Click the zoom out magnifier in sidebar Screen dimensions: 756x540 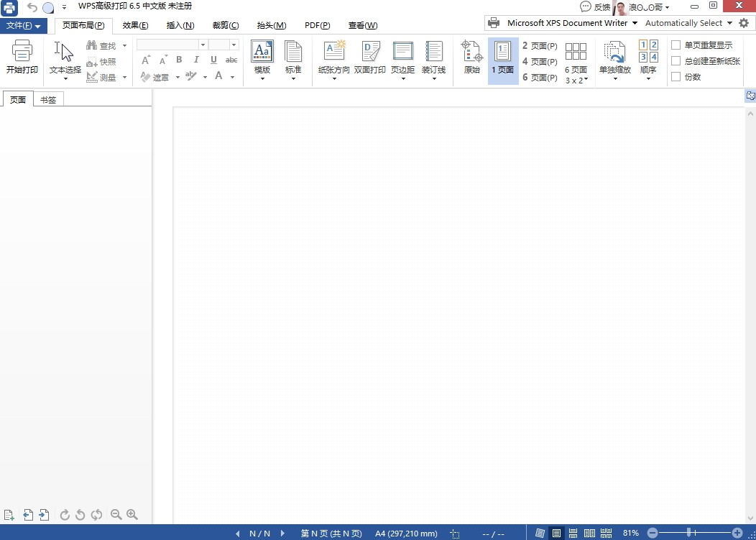[116, 514]
